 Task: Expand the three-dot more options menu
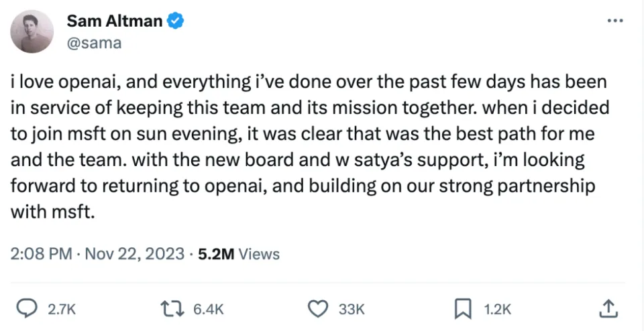pyautogui.click(x=614, y=21)
